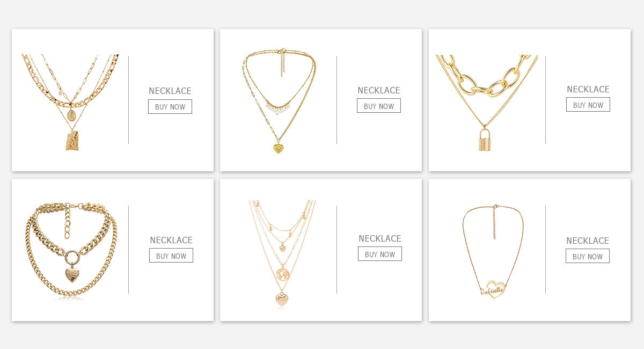
Task: Click Buy Now for the chunky chain heart locket necklace
Action: (x=171, y=256)
